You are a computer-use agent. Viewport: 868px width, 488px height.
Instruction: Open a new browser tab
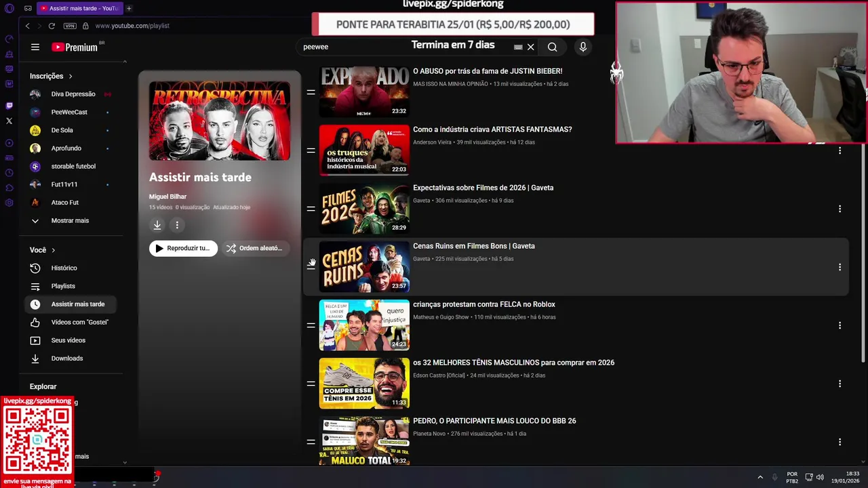pyautogui.click(x=129, y=8)
